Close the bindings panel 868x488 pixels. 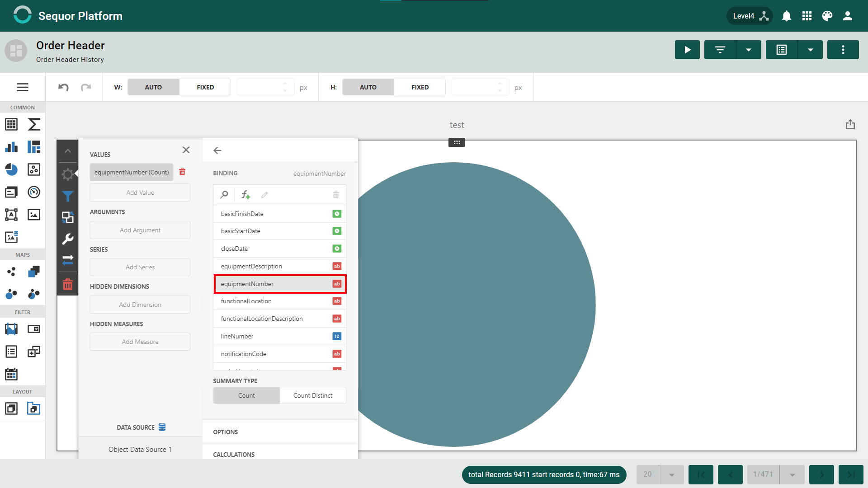[186, 150]
